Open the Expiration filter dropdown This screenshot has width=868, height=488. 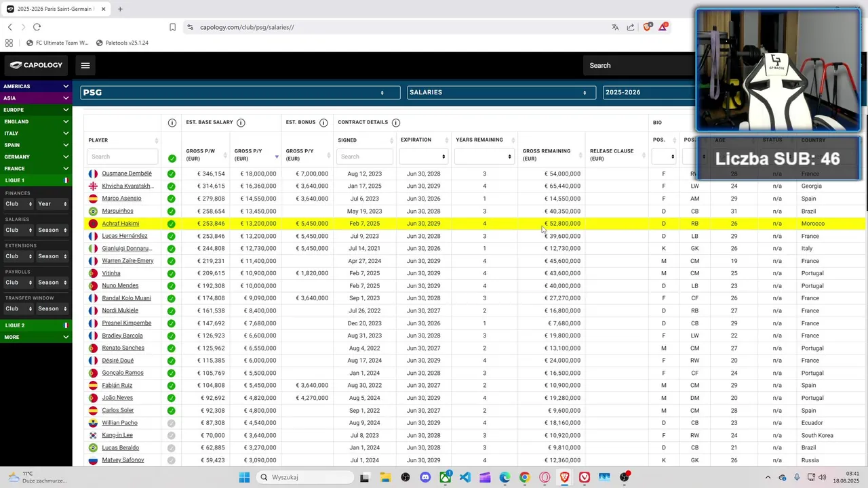click(x=424, y=157)
